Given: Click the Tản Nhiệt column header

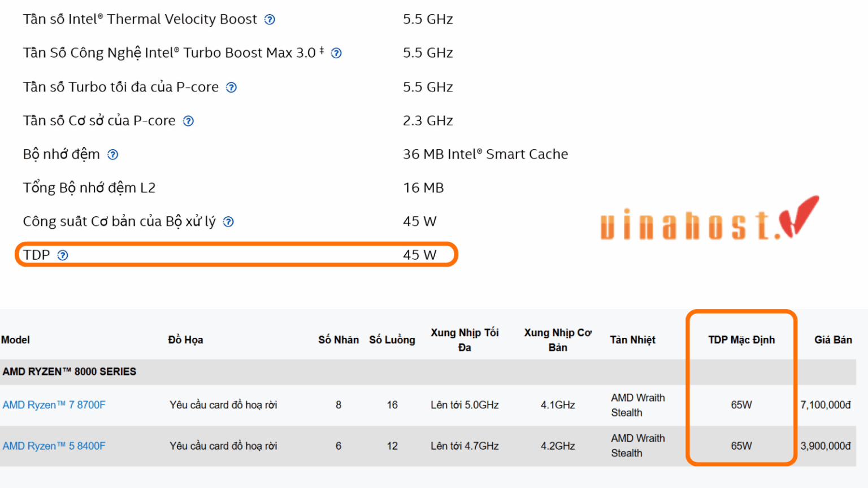Looking at the screenshot, I should click(632, 340).
